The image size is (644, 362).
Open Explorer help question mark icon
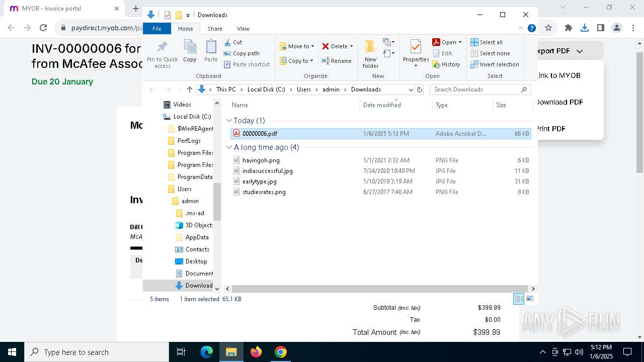(x=531, y=29)
